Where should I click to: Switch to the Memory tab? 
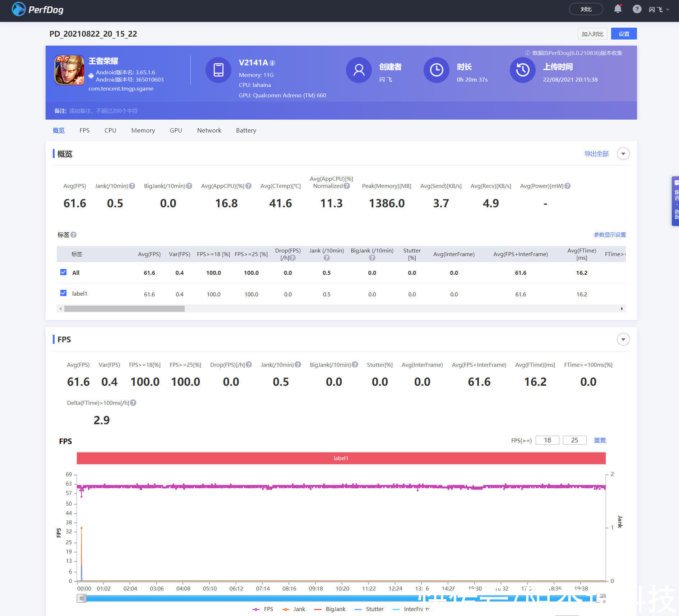tap(143, 130)
